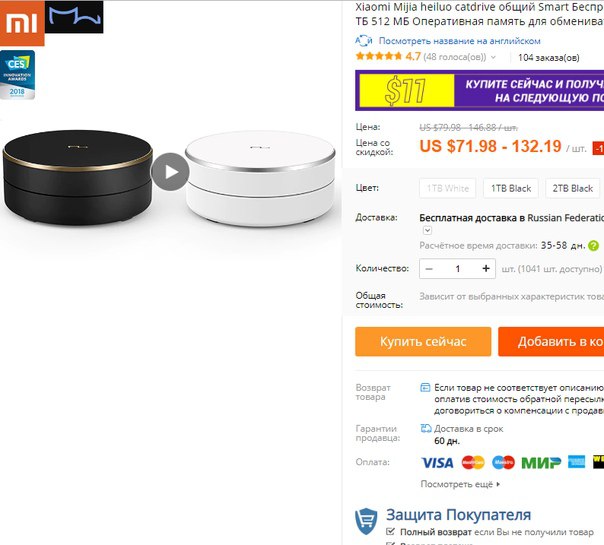Click the CES 2018 Innovation Awards badge
The height and width of the screenshot is (545, 604).
(x=17, y=75)
